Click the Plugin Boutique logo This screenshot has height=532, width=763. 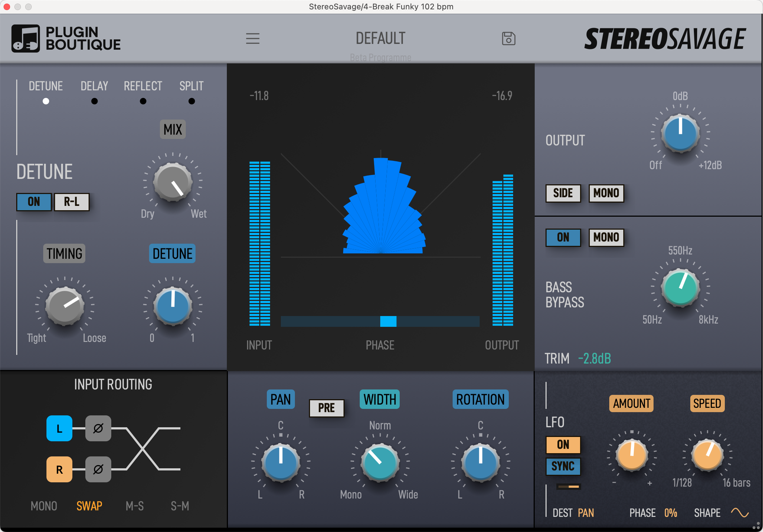tap(66, 38)
